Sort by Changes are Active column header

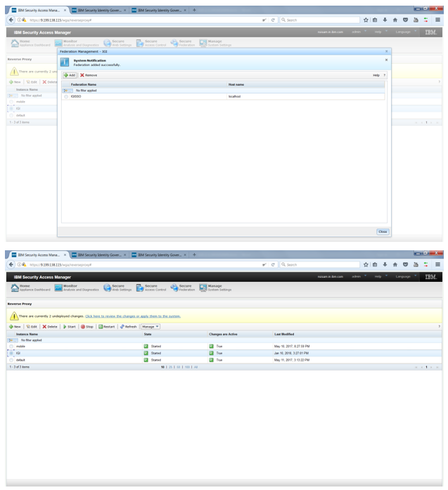click(223, 334)
